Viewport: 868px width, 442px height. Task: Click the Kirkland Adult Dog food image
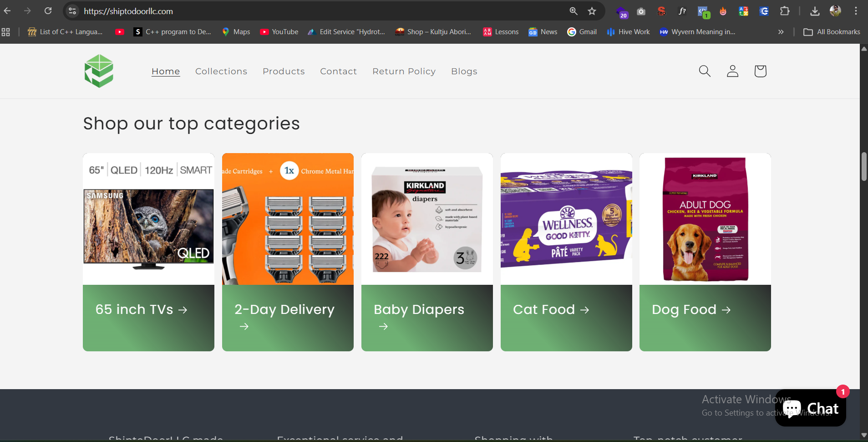coord(705,219)
